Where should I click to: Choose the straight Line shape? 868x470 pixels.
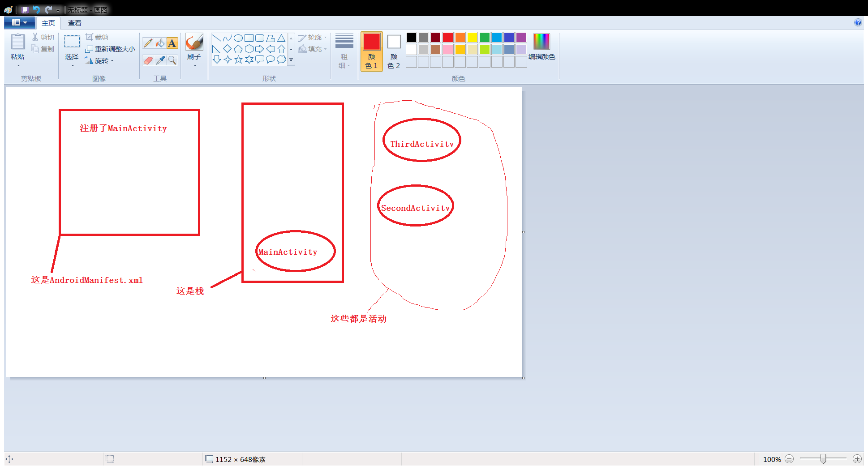(x=216, y=38)
